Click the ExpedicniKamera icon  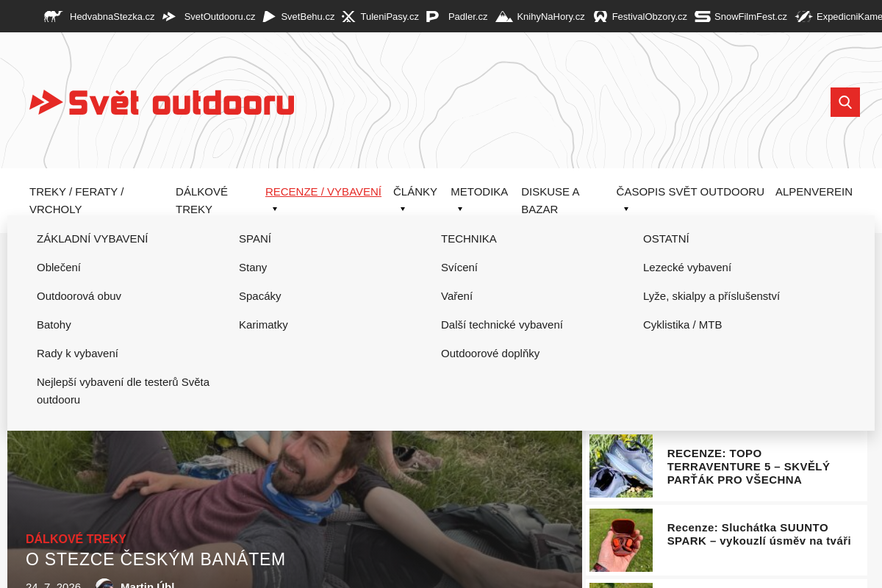pyautogui.click(x=804, y=16)
